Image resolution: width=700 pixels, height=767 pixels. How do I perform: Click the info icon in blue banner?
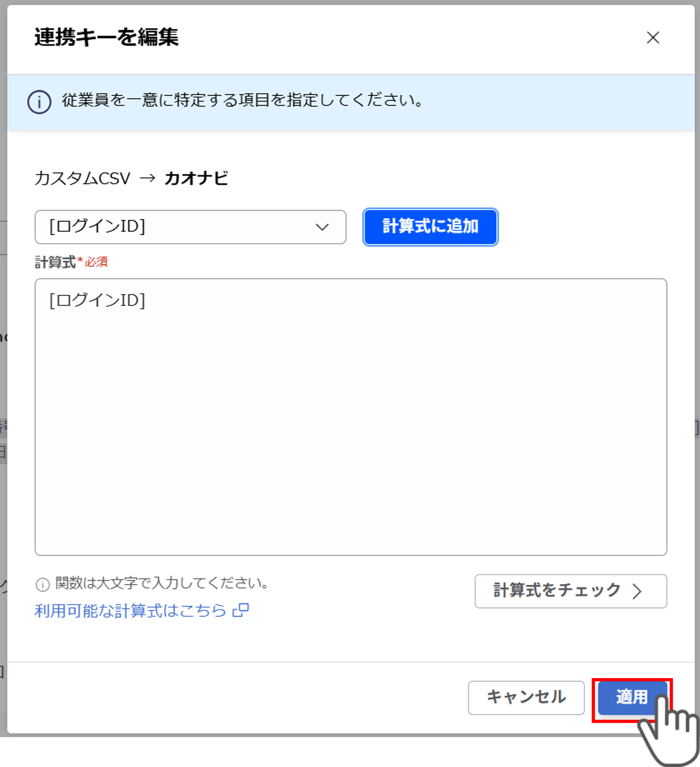click(39, 102)
